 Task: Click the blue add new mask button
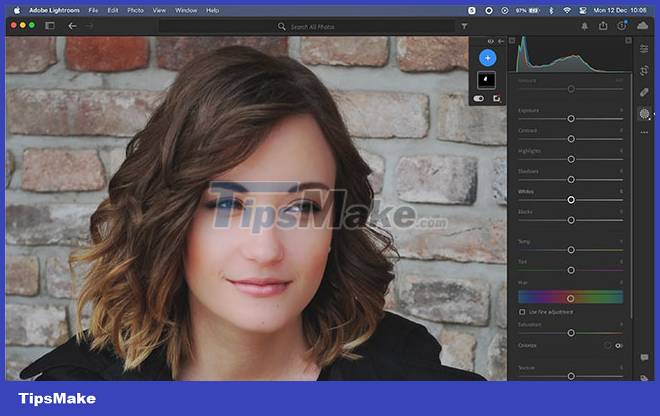[487, 58]
